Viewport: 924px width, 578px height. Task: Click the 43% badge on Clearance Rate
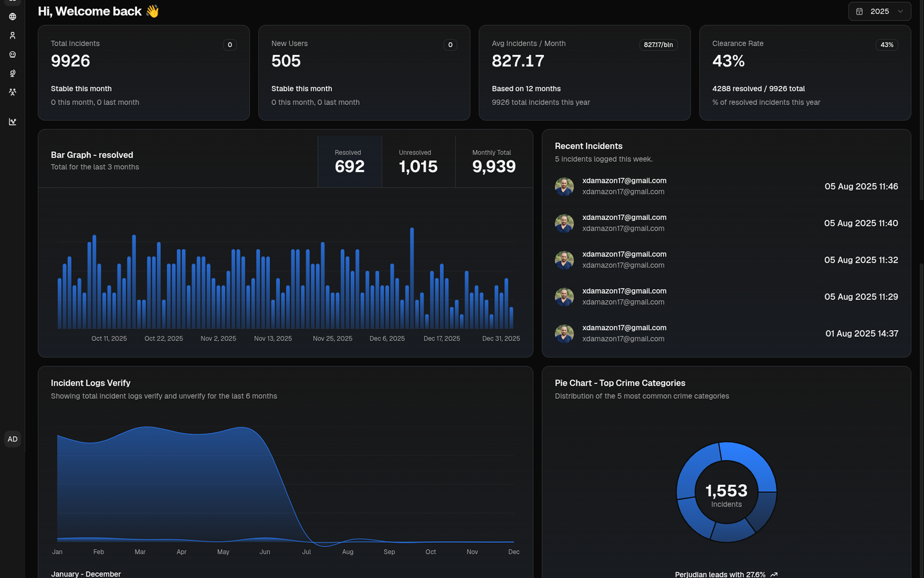click(x=887, y=45)
